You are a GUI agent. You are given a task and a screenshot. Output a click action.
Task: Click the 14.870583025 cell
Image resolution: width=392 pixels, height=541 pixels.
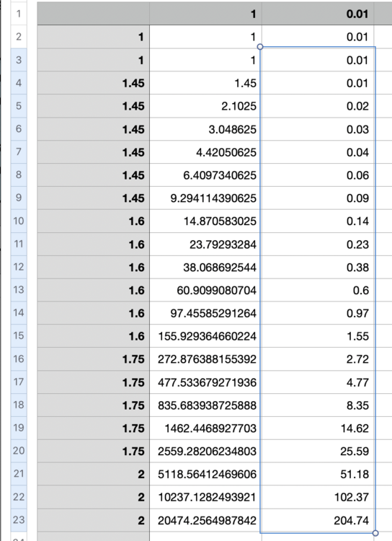205,221
